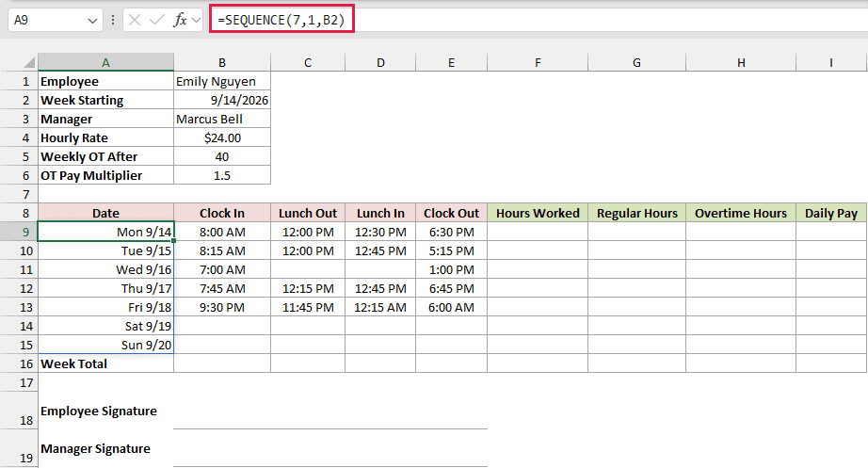Click the Cancel X icon in formula bar
This screenshot has width=868, height=468.
point(134,21)
